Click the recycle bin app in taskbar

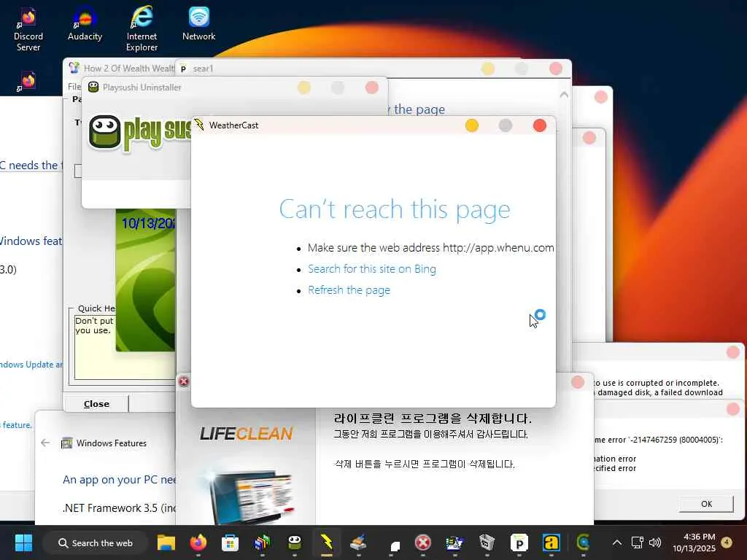[x=487, y=542]
